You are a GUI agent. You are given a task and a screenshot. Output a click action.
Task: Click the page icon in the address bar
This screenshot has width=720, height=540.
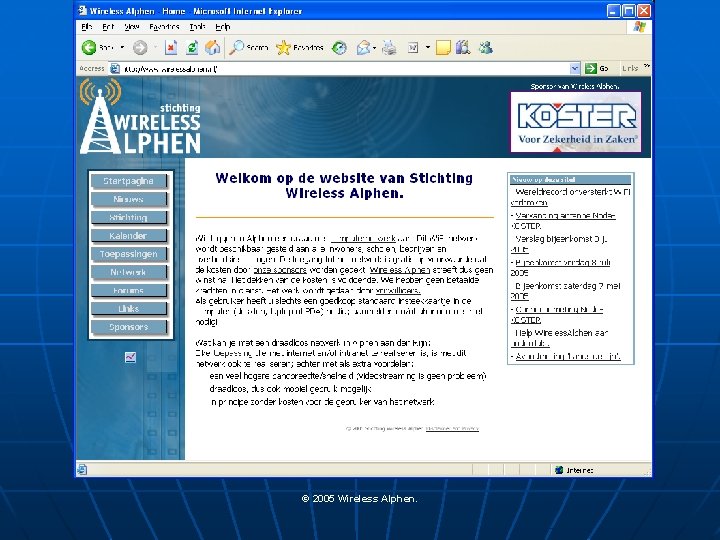coord(115,69)
